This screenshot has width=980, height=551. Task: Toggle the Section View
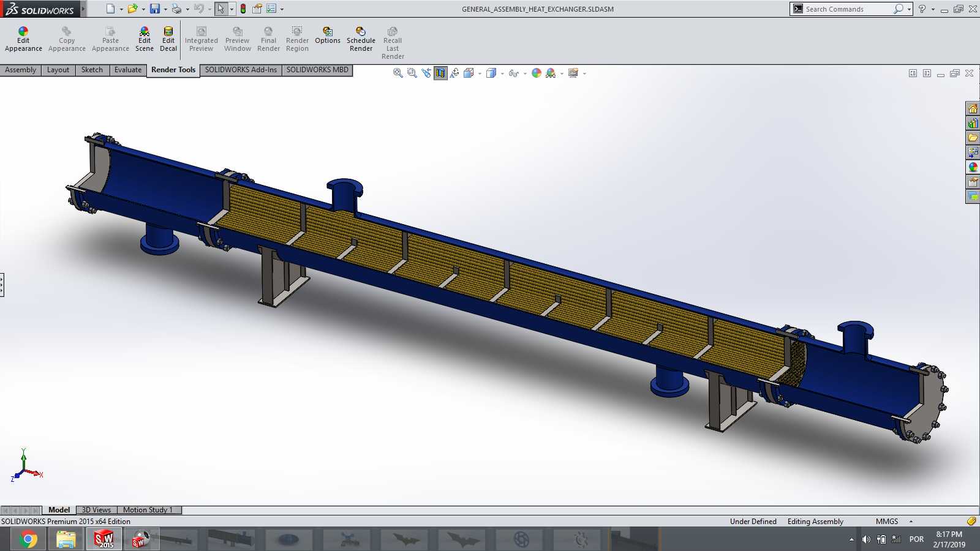[x=440, y=73]
